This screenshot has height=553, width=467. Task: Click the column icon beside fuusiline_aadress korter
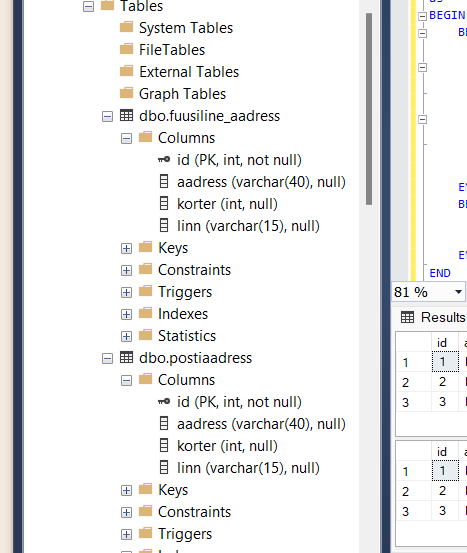(x=164, y=203)
